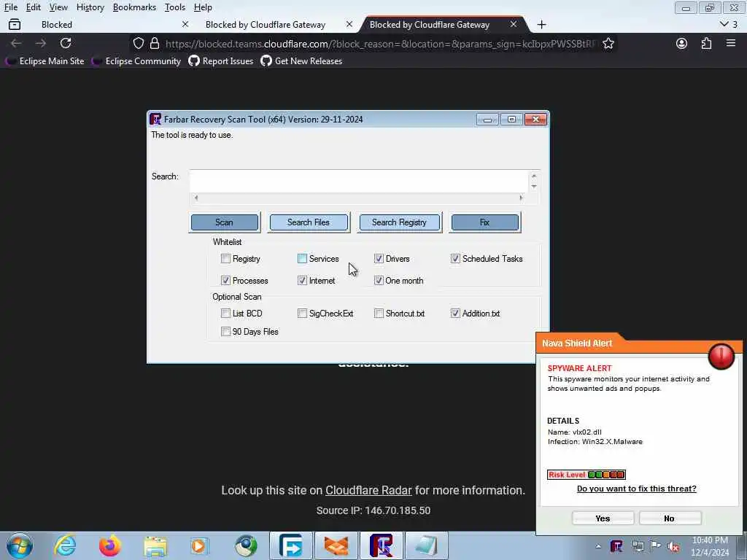The width and height of the screenshot is (747, 560).
Task: Open the Eclipse Main Site bookmark
Action: click(x=45, y=61)
